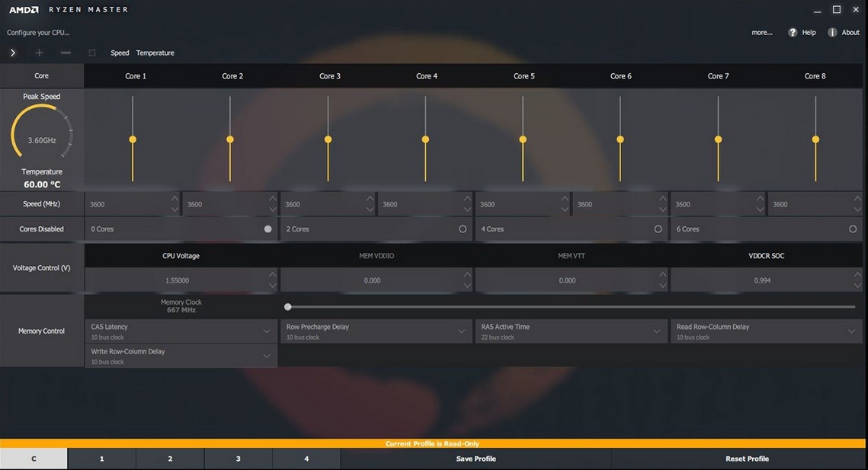Click the Memory Clock slider handle
Image resolution: width=868 pixels, height=470 pixels.
pyautogui.click(x=287, y=307)
